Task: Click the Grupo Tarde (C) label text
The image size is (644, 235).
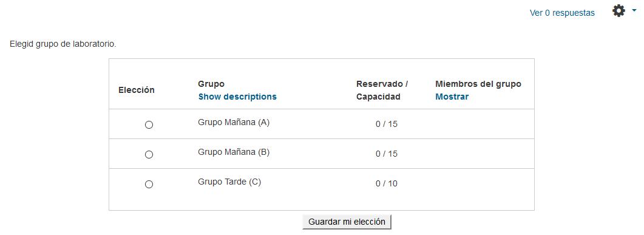Action: (x=229, y=182)
